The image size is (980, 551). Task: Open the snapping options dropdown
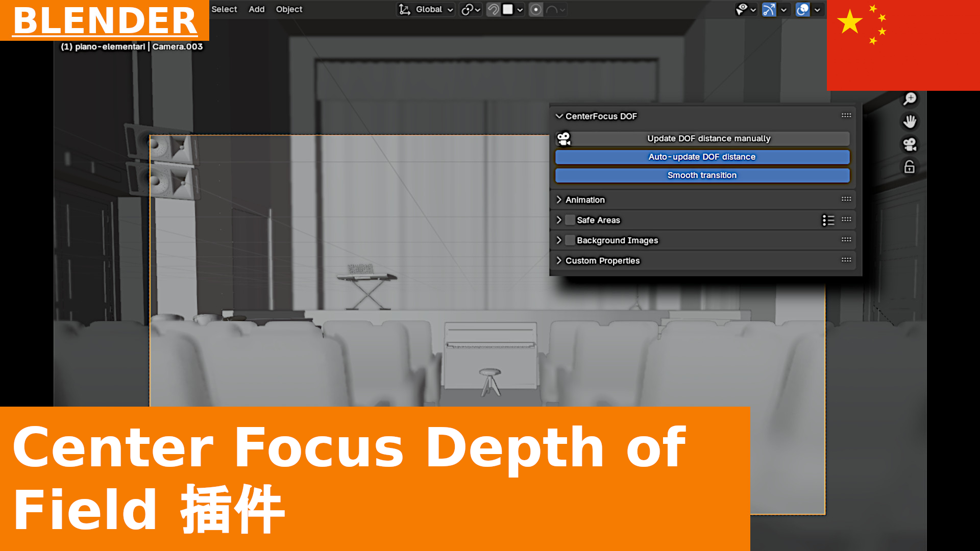click(520, 9)
